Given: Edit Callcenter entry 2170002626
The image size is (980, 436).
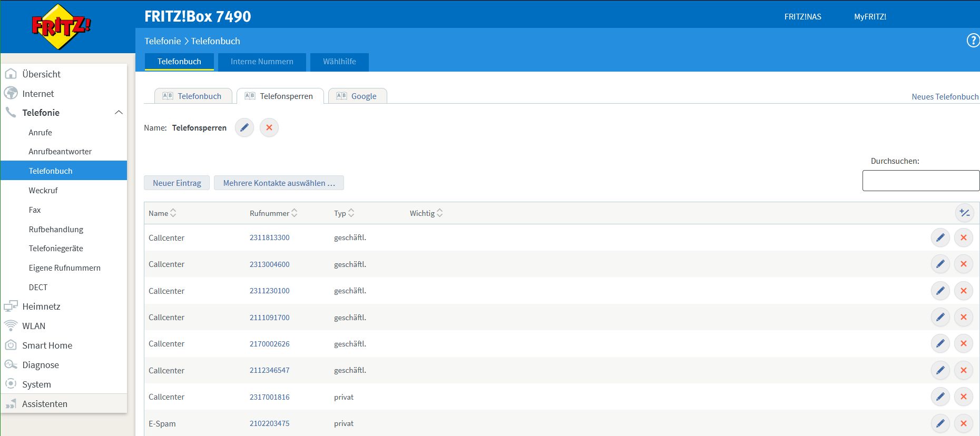Looking at the screenshot, I should (940, 343).
